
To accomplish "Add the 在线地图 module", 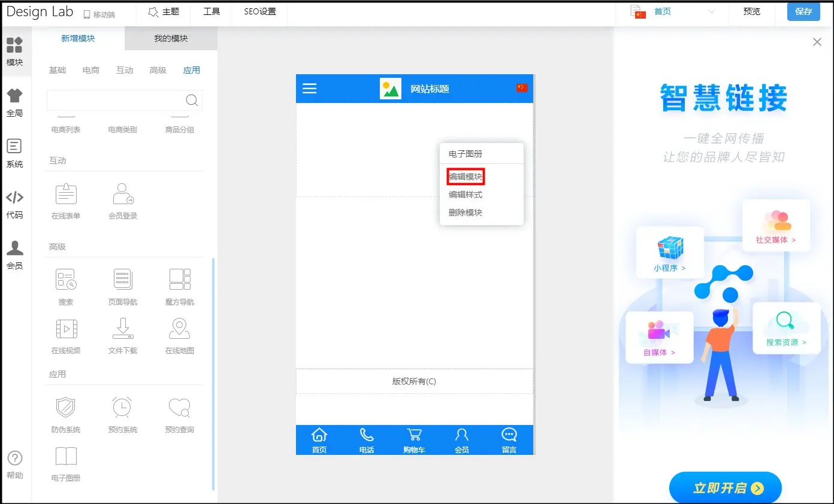I will point(180,329).
